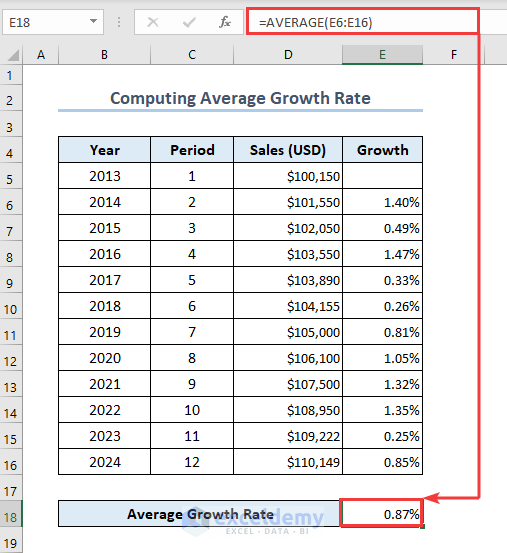Click the Year header cell

pyautogui.click(x=104, y=150)
